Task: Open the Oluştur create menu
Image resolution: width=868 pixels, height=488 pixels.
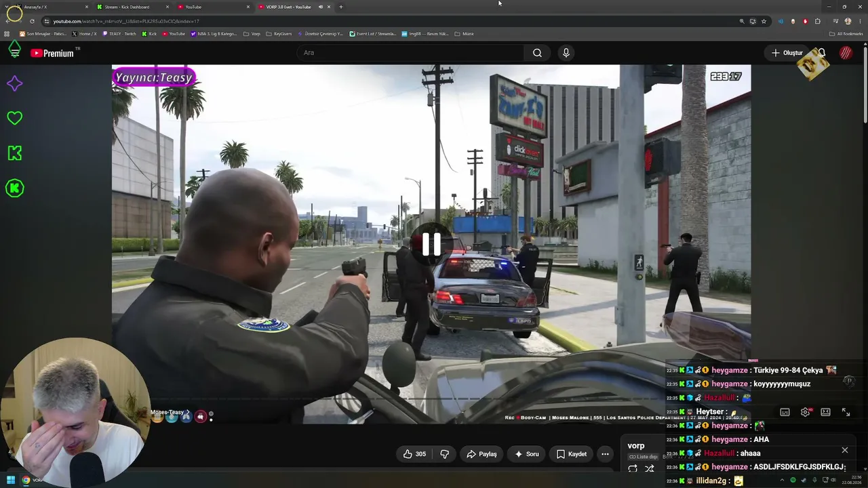Action: [x=787, y=53]
